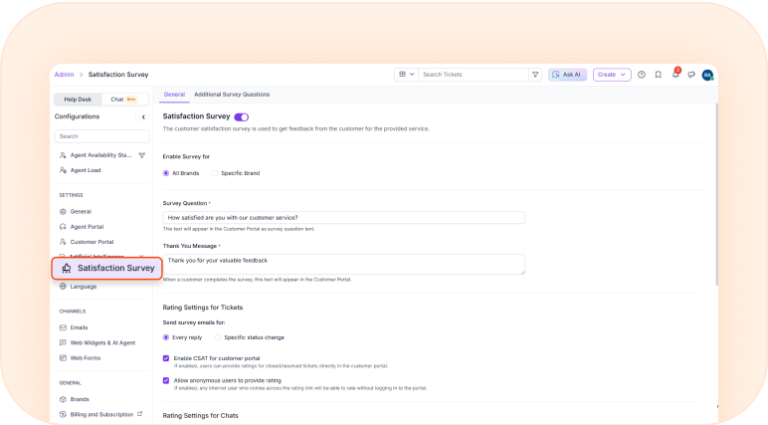Click the external link icon beside Billing

pyautogui.click(x=140, y=414)
